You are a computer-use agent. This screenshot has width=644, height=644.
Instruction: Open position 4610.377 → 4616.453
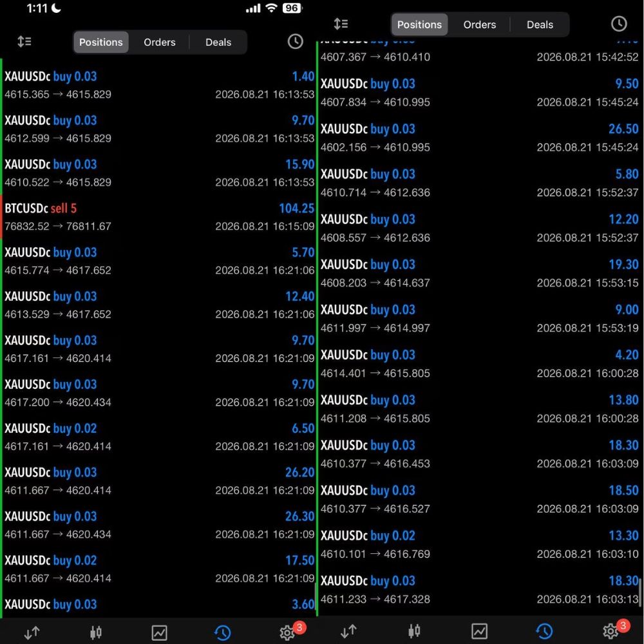[480, 454]
